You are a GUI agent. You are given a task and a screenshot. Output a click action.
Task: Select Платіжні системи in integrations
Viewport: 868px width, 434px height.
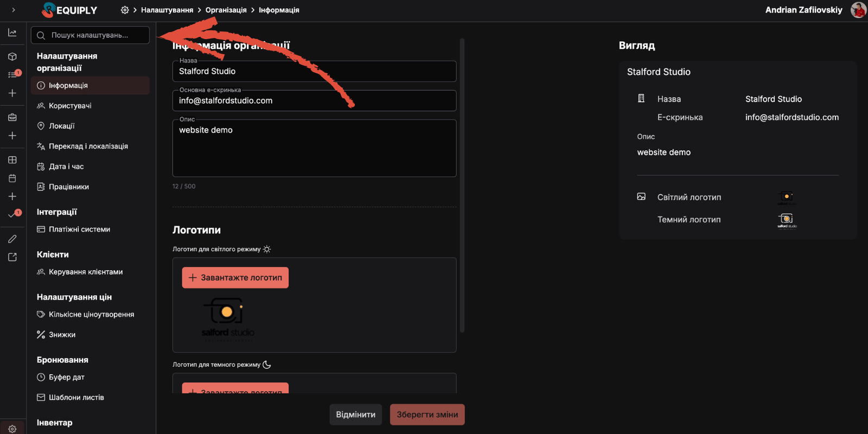79,229
